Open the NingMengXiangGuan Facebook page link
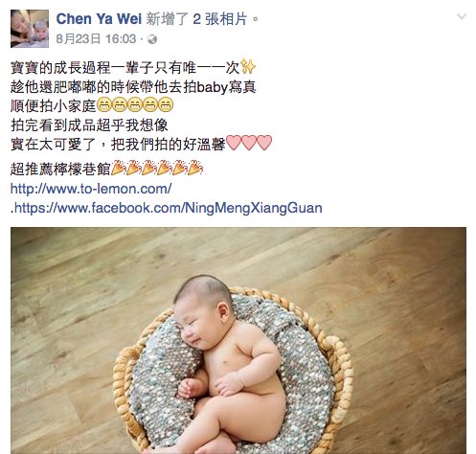The height and width of the screenshot is (454, 476). pos(169,208)
